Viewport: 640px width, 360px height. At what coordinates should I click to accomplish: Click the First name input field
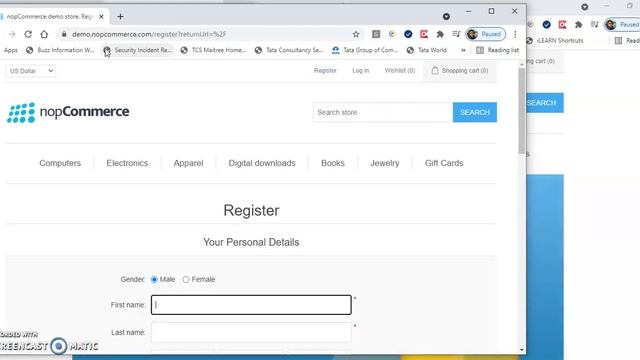click(x=251, y=305)
